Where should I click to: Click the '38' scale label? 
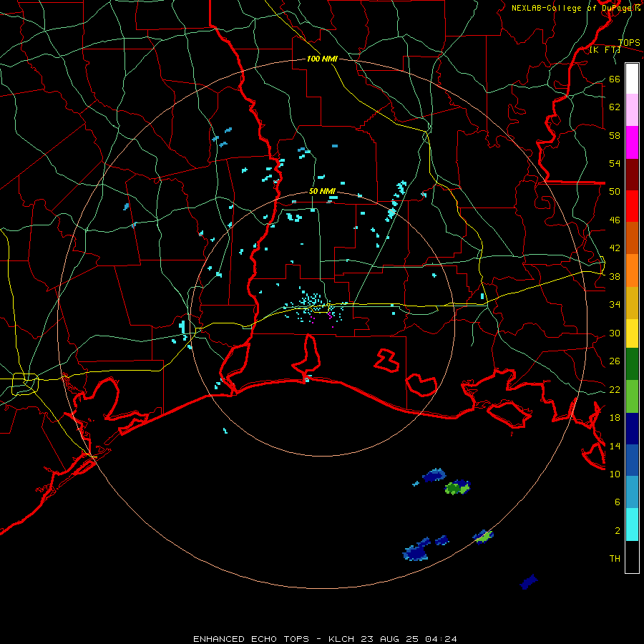click(x=615, y=276)
